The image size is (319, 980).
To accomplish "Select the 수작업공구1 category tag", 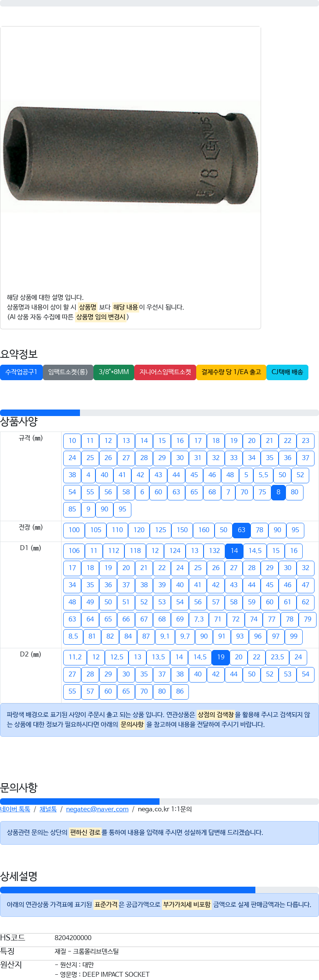I will tap(21, 372).
